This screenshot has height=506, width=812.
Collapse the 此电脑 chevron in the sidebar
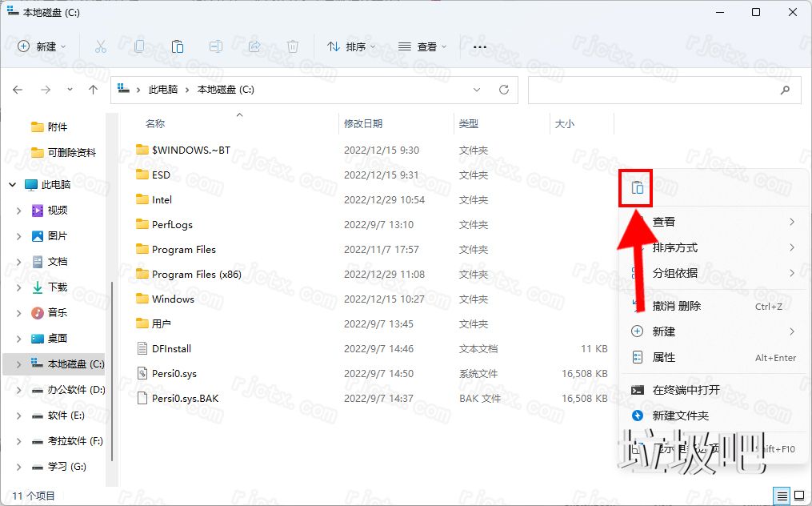point(13,183)
